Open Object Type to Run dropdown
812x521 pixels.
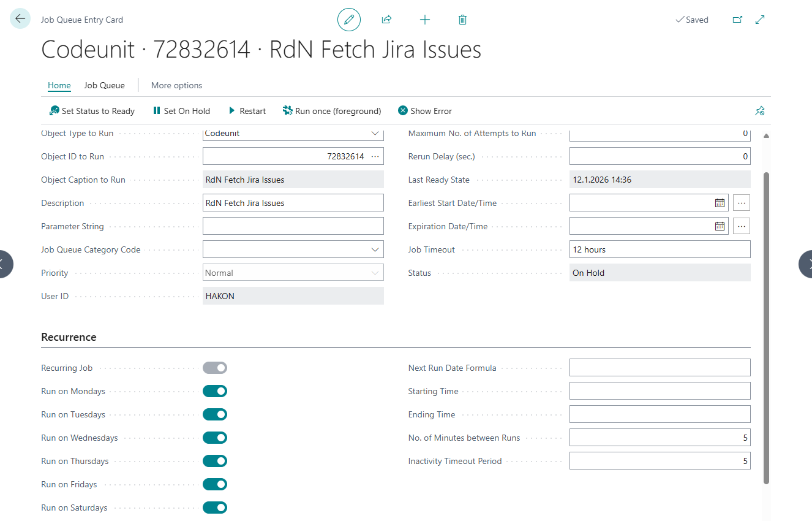[375, 134]
